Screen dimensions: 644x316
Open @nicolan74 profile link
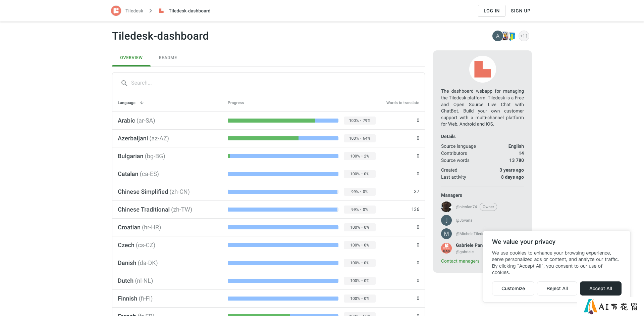tap(466, 207)
